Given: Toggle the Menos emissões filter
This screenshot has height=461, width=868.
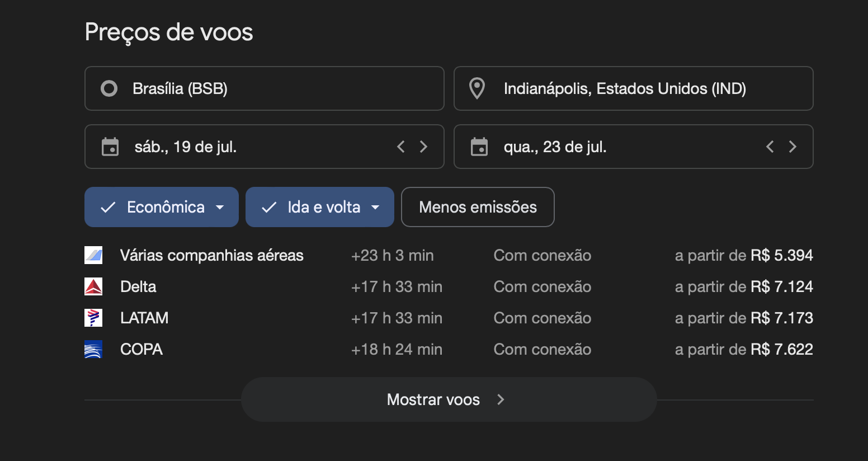Looking at the screenshot, I should (x=478, y=207).
